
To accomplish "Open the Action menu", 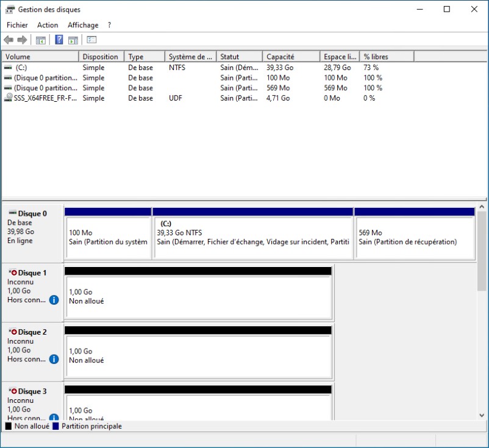I will tap(48, 25).
